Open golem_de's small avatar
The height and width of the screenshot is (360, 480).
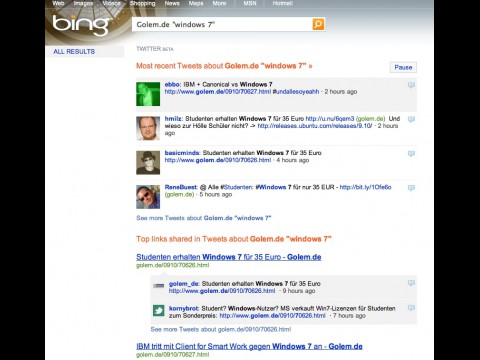[159, 285]
